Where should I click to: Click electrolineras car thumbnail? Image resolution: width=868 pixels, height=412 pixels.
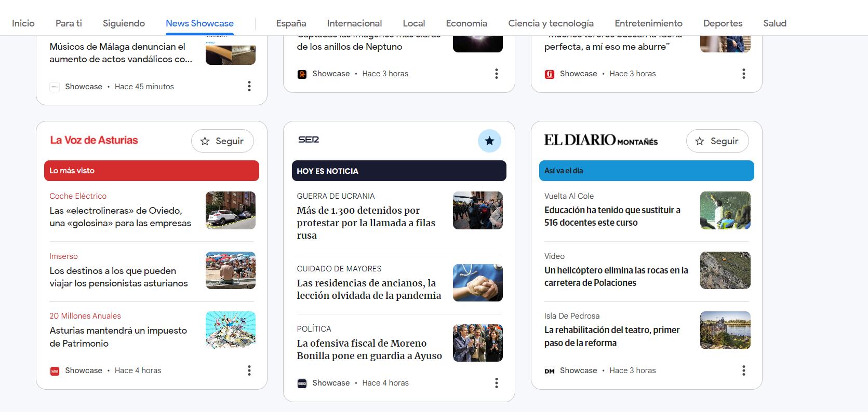tap(231, 210)
